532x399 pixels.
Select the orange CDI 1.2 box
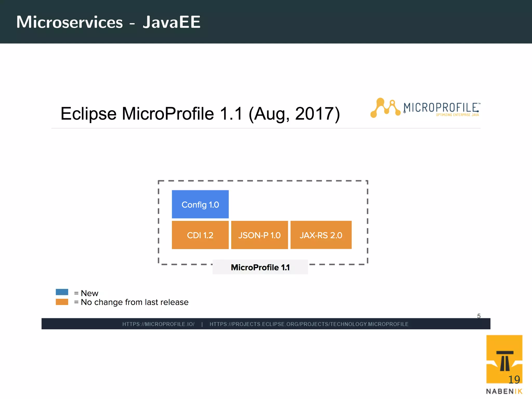click(200, 235)
